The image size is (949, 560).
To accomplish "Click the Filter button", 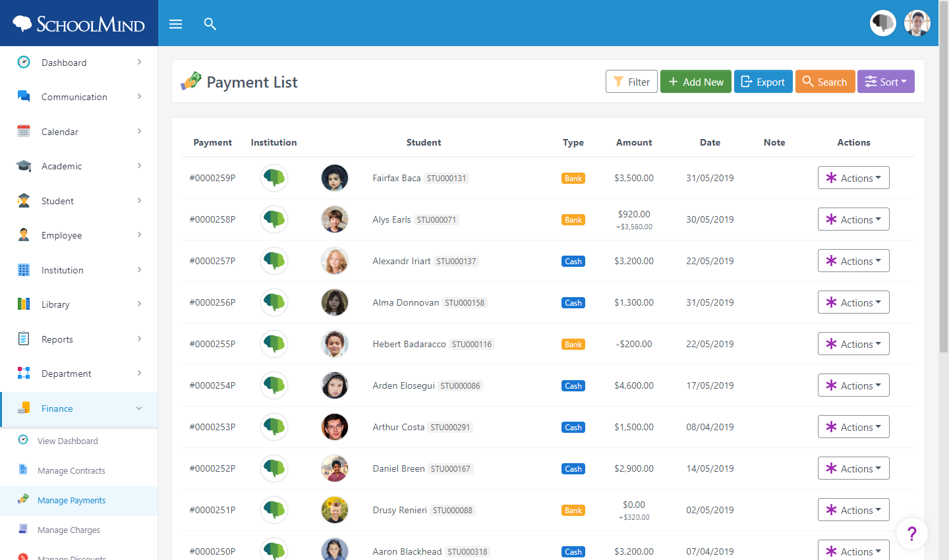I will point(631,82).
